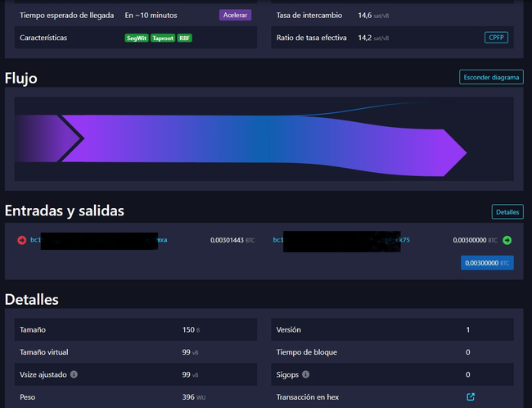This screenshot has width=532, height=408.
Task: Click the red input arrow icon
Action: (x=21, y=240)
